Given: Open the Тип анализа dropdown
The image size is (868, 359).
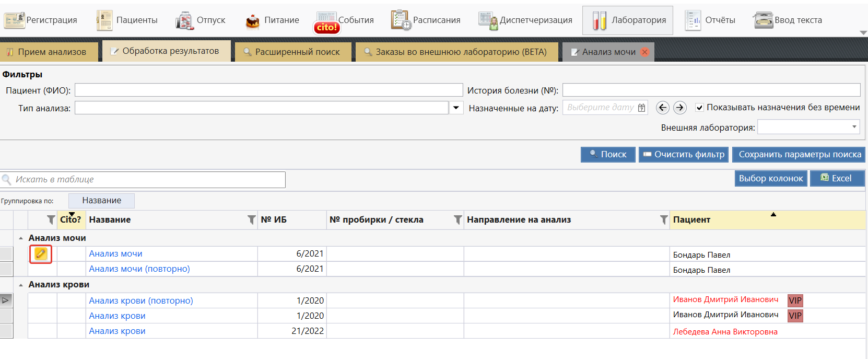Looking at the screenshot, I should (456, 108).
